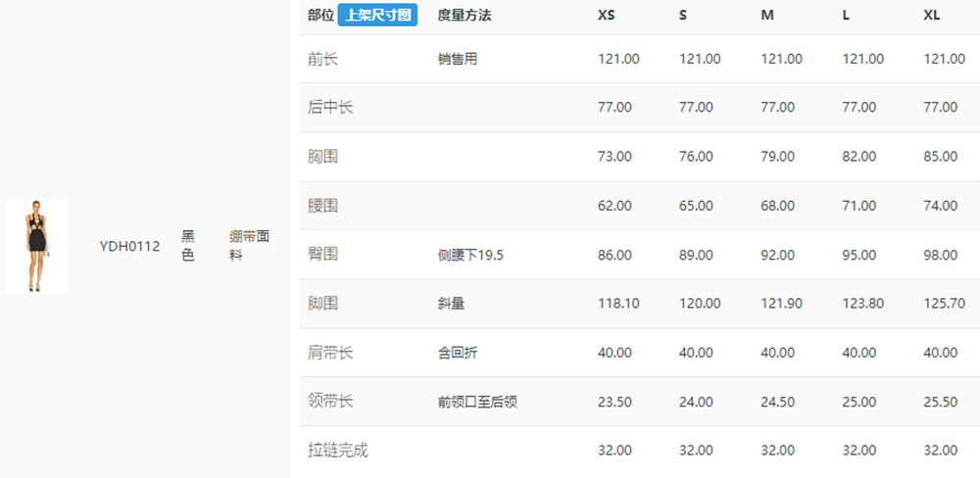Select product code YDH0112
The height and width of the screenshot is (478, 980).
[x=129, y=247]
